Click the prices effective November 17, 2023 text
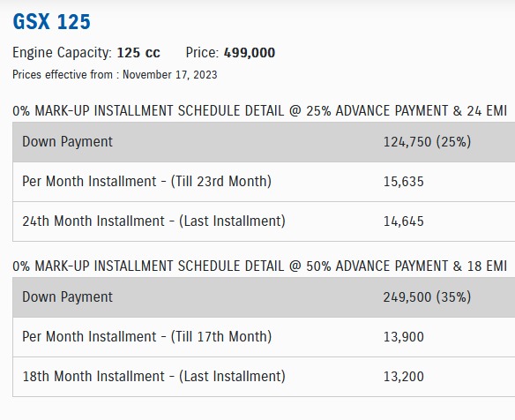The image size is (515, 420). coord(115,75)
